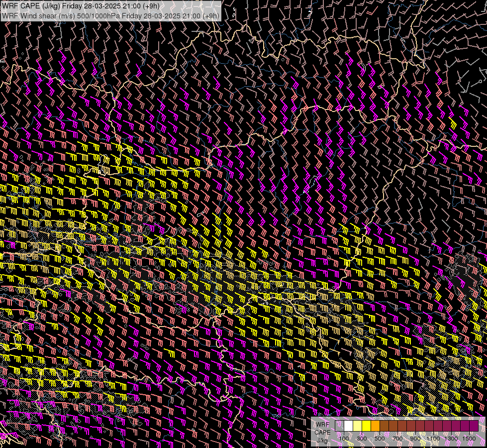Click the WRF Wind shear 500/1000hPa title line

point(110,16)
